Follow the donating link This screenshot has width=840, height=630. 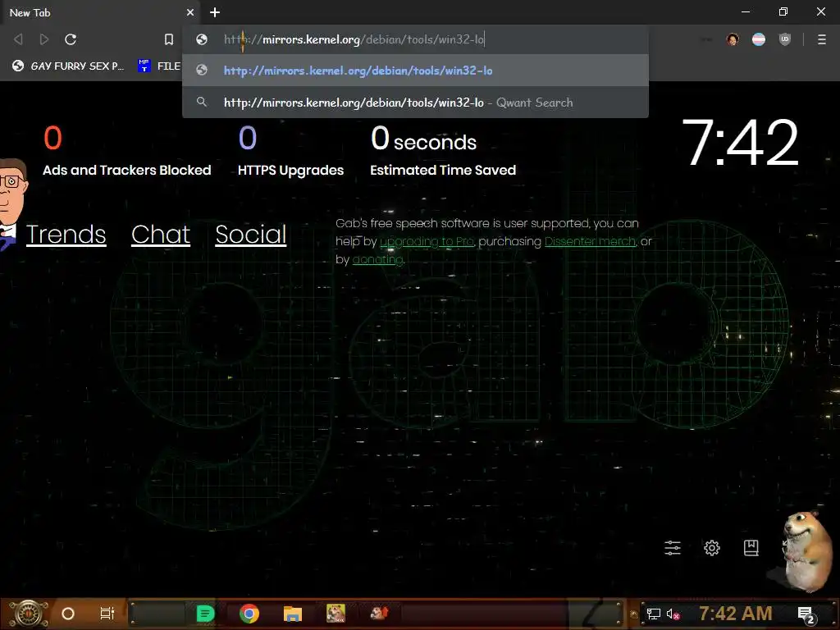[x=377, y=260]
